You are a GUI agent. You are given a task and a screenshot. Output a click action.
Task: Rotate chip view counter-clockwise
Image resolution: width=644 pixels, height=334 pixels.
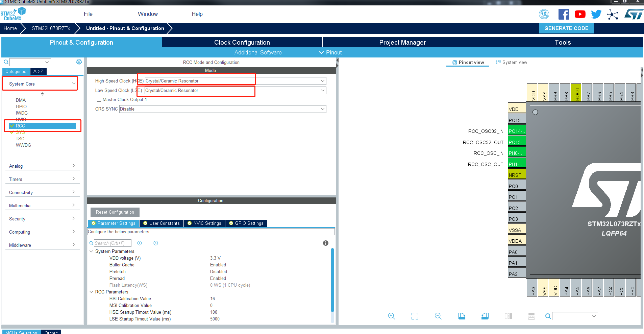pos(485,316)
